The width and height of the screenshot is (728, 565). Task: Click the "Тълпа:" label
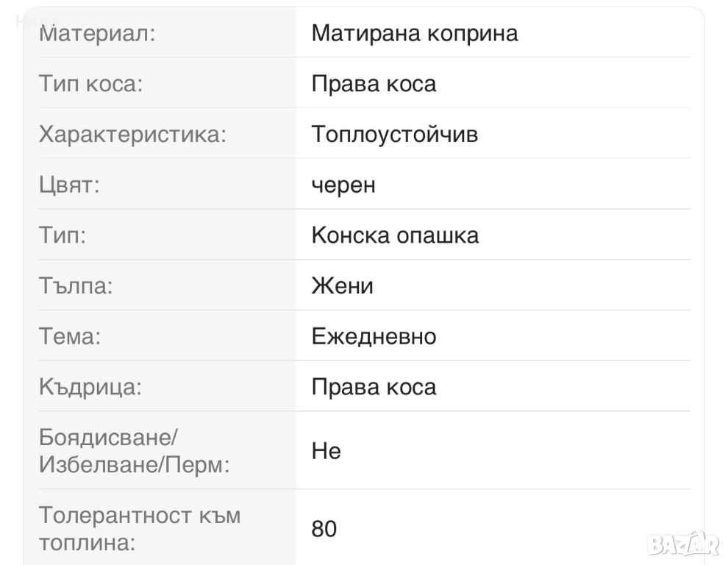pyautogui.click(x=76, y=285)
